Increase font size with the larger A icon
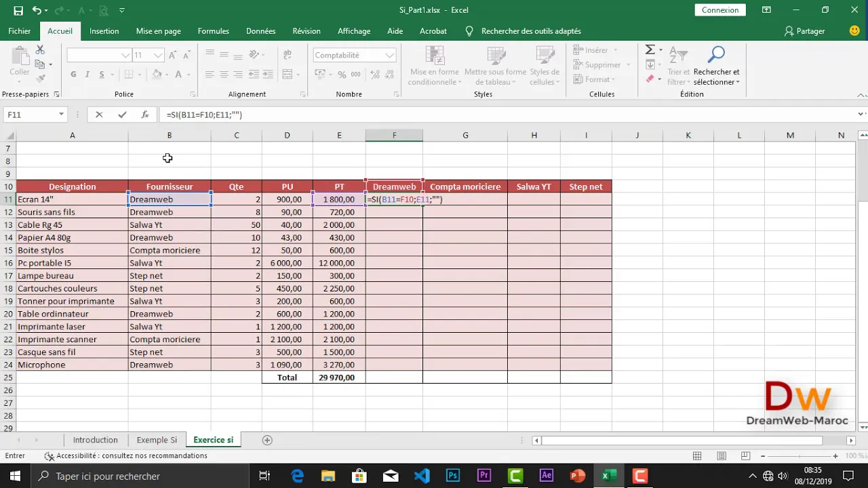This screenshot has height=488, width=868. (172, 56)
